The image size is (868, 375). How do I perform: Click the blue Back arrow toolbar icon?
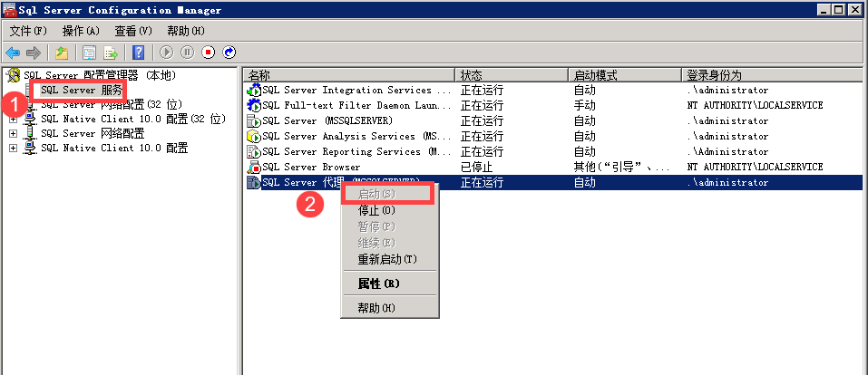(12, 53)
